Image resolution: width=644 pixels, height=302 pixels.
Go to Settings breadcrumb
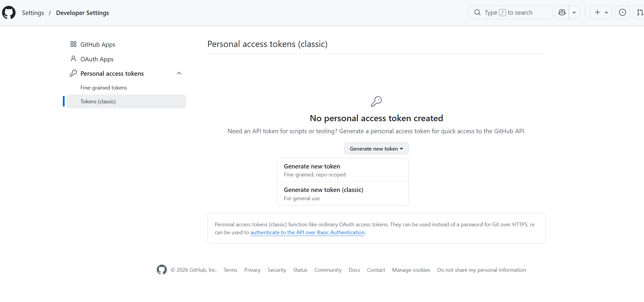tap(33, 13)
